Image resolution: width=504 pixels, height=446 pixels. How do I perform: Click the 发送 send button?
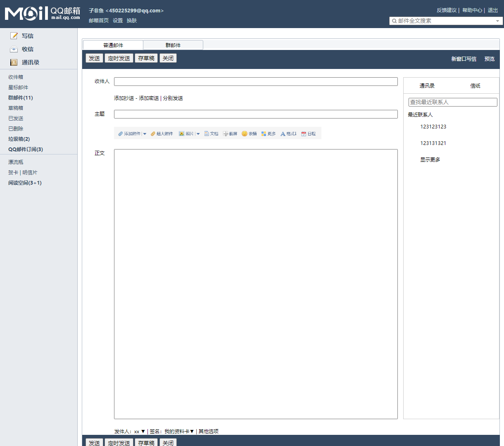(x=94, y=58)
